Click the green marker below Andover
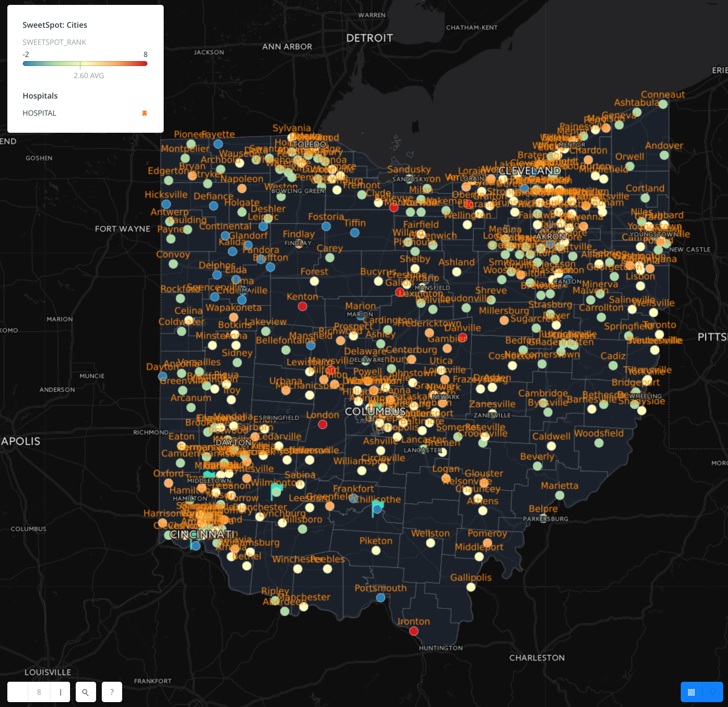 (x=664, y=155)
